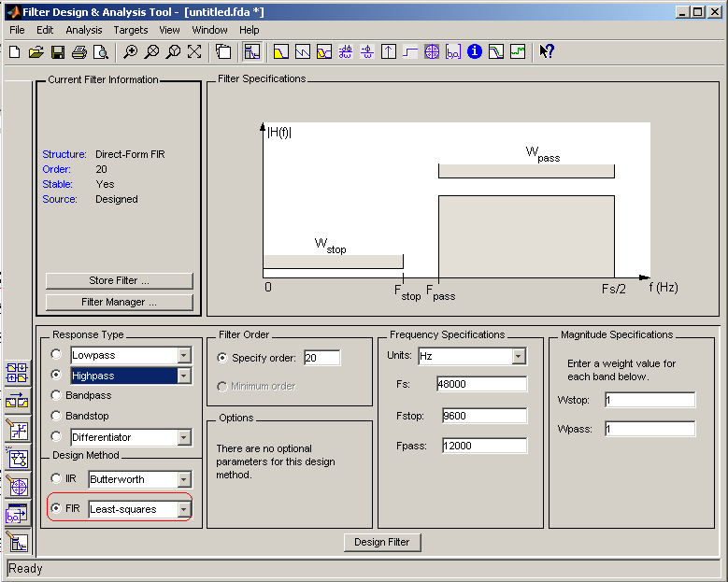Screen dimensions: 728x582
Task: Click the Fstop frequency field
Action: [485, 416]
